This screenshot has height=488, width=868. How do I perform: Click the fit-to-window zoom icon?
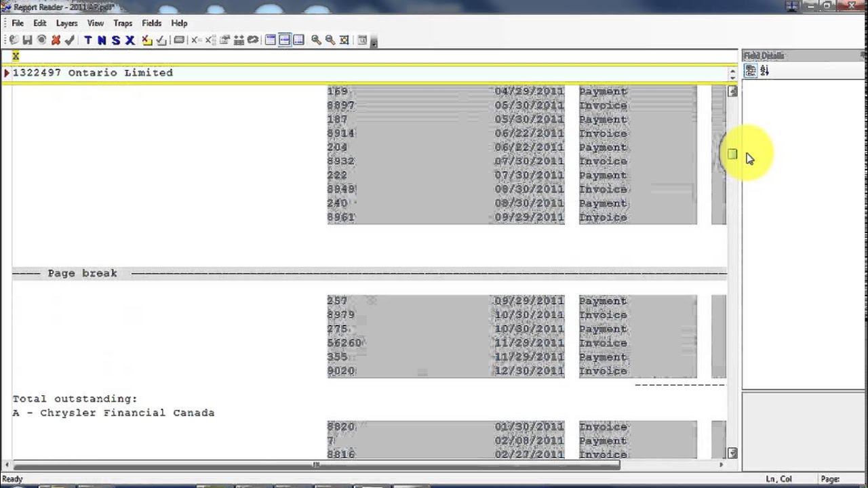(344, 40)
